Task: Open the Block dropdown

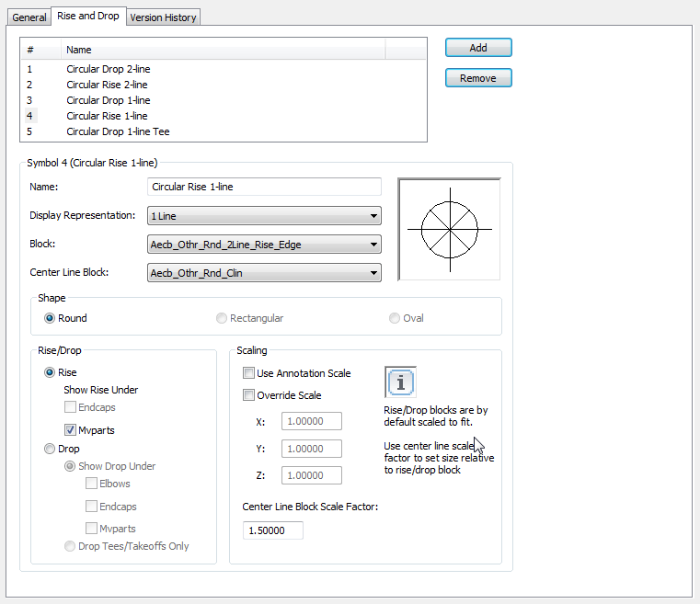Action: click(264, 245)
